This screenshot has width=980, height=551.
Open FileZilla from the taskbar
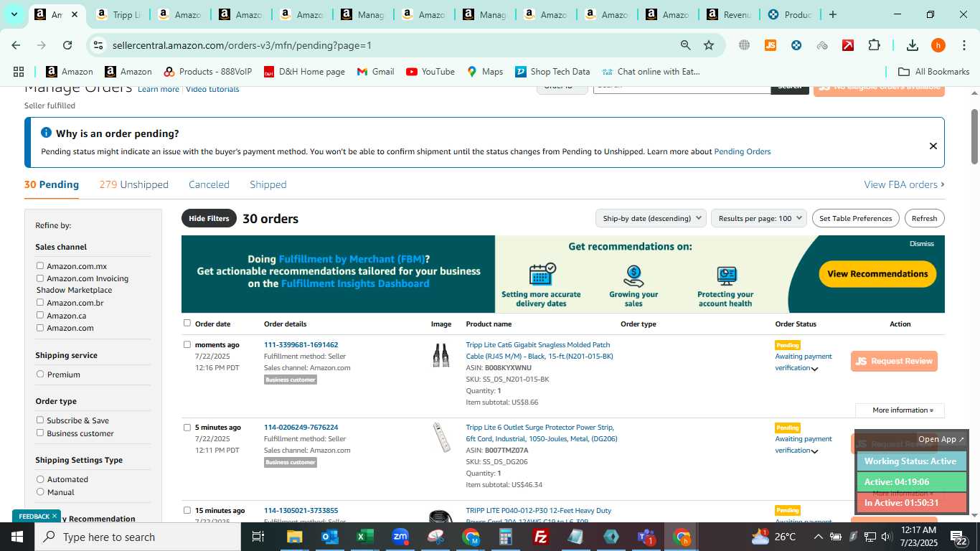pos(541,537)
